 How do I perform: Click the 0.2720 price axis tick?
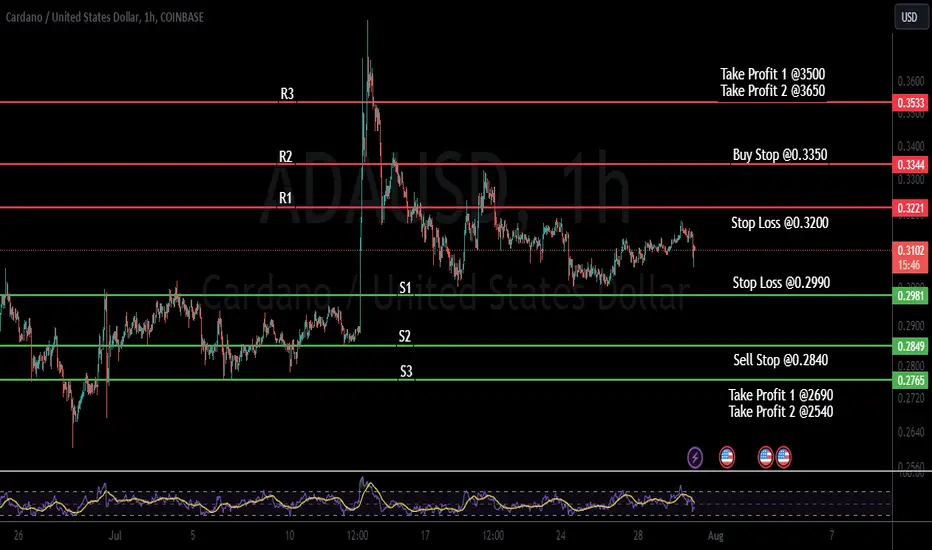(x=911, y=398)
